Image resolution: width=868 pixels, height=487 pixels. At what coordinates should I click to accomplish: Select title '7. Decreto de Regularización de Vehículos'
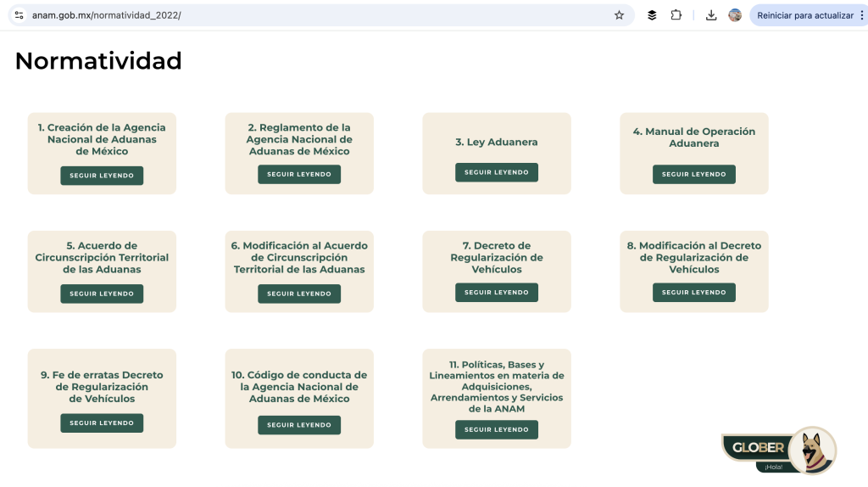[497, 258]
